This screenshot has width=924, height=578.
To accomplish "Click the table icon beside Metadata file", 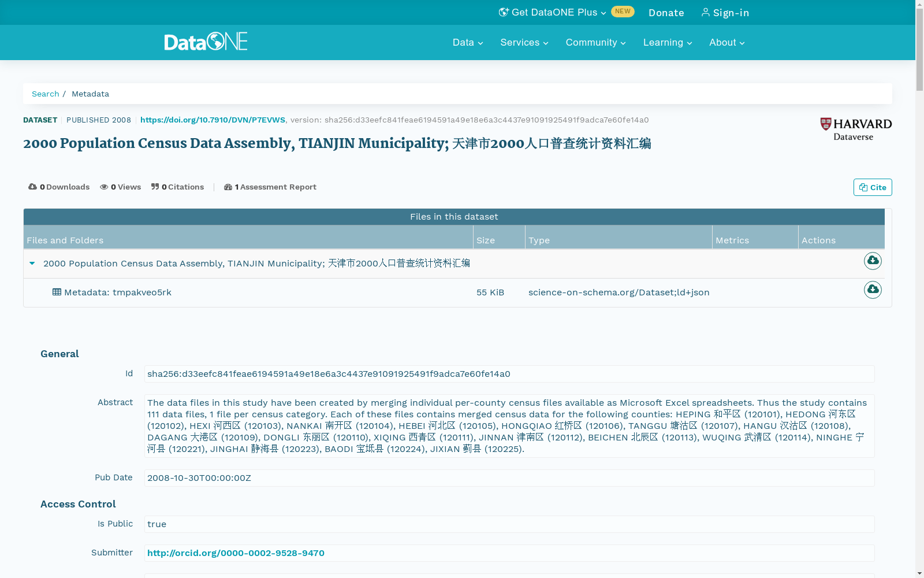I will 57,292.
